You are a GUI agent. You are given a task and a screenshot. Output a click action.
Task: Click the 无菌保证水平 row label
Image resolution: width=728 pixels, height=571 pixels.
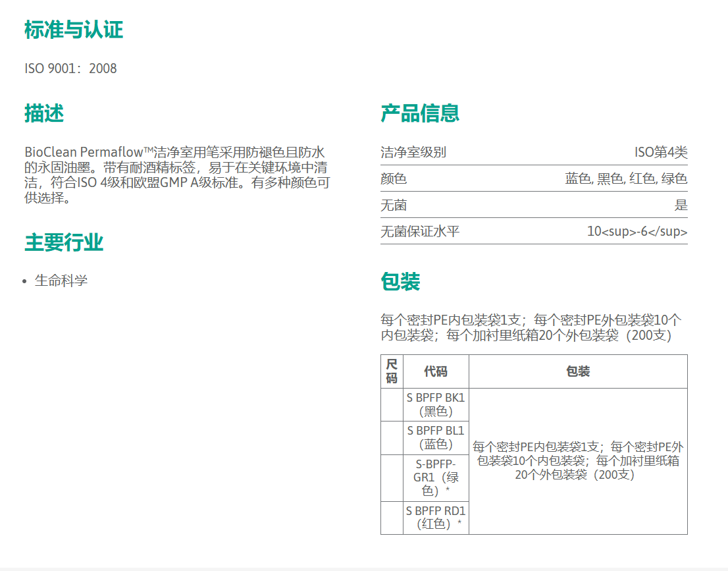(x=420, y=232)
